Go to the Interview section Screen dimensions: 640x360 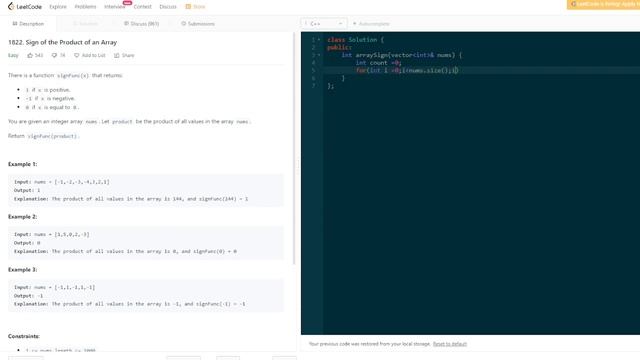tap(115, 7)
